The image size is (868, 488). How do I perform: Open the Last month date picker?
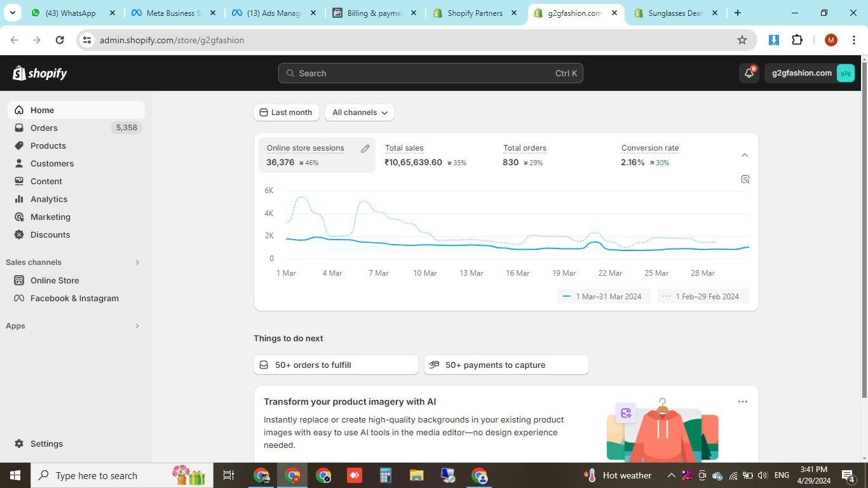[286, 112]
